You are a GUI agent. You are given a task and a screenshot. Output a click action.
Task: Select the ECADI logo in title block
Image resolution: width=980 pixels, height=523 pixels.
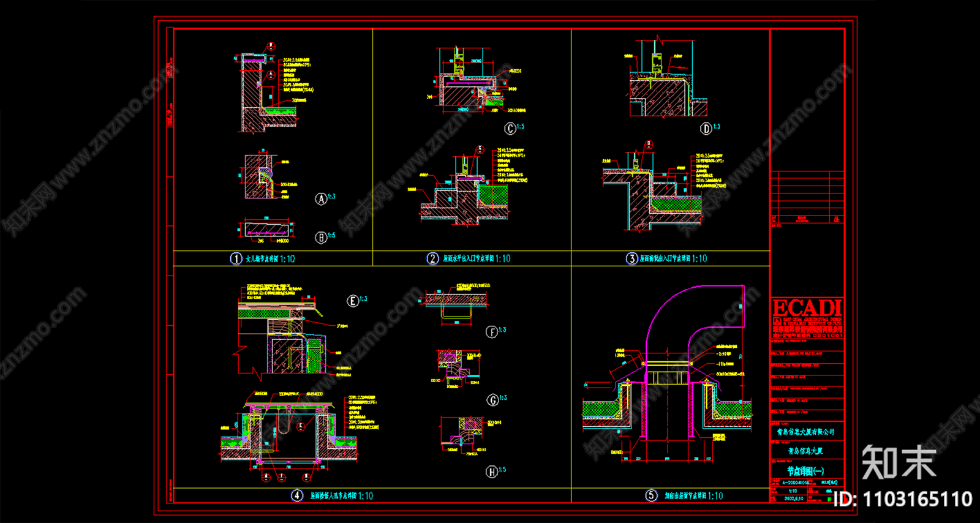(x=807, y=309)
